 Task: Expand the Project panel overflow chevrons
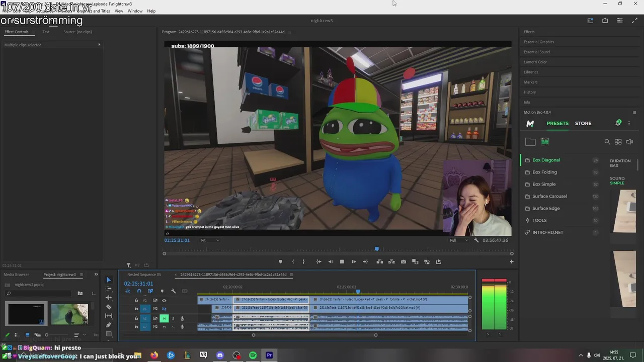pos(96,275)
